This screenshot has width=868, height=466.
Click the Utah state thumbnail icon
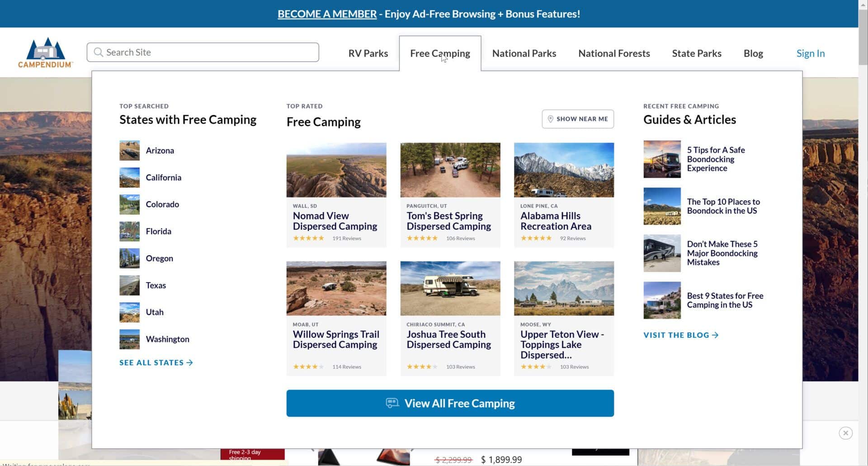point(129,312)
